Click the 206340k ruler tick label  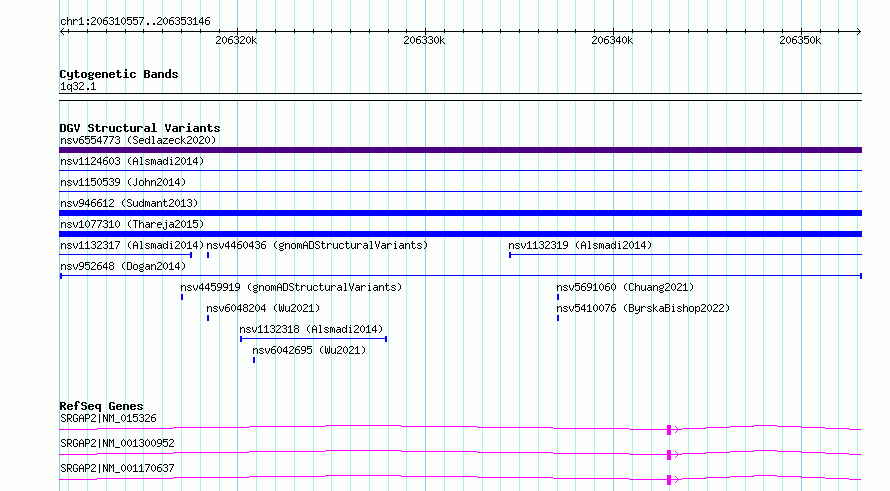click(x=612, y=40)
